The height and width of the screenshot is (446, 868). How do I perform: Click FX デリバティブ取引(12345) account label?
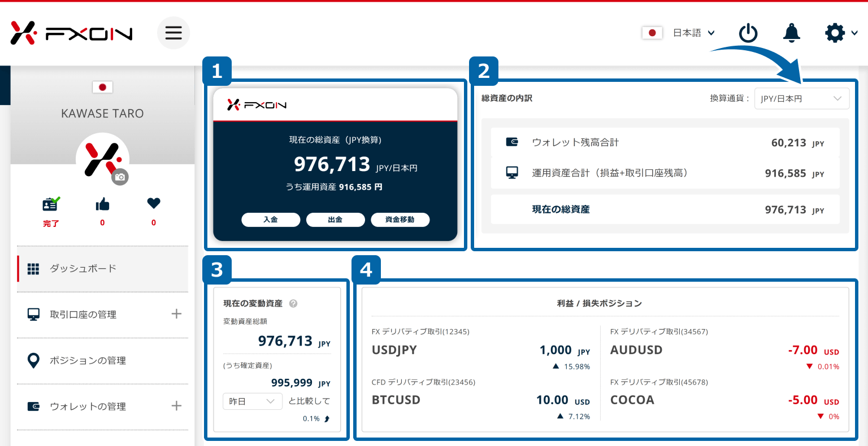pos(420,331)
